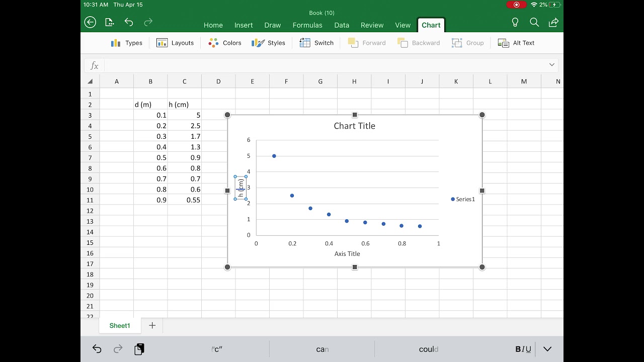644x362 pixels.
Task: Select cell containing "d (m)"
Action: pyautogui.click(x=150, y=105)
